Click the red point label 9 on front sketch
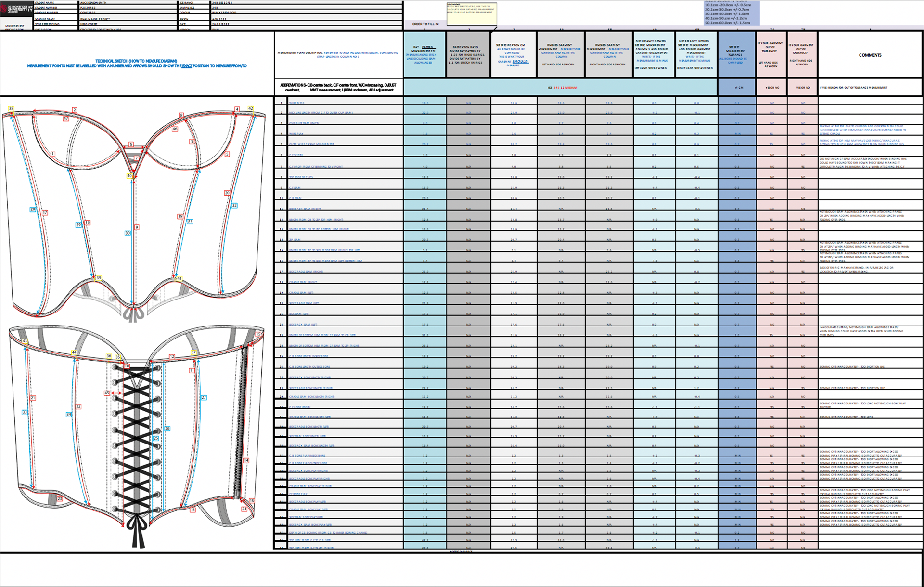Image resolution: width=924 pixels, height=587 pixels. (x=137, y=227)
